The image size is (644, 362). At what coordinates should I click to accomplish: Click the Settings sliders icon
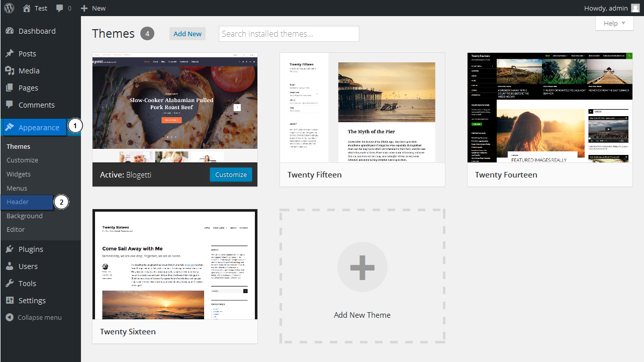pos(10,300)
